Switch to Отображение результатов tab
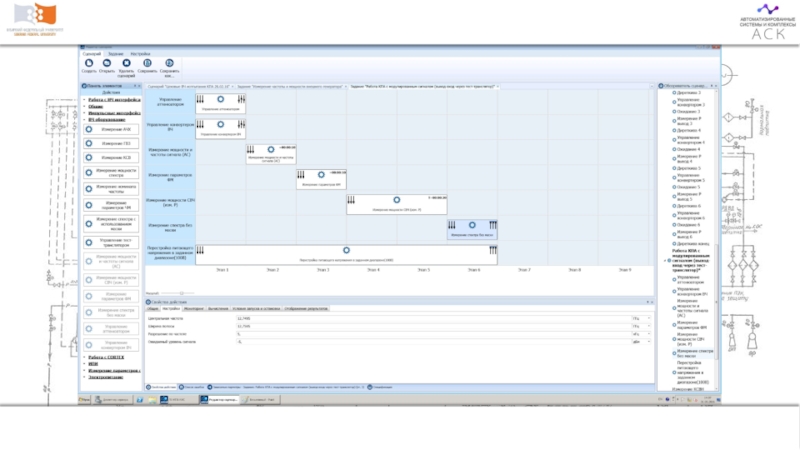Screen dimensions: 800x450 [x=306, y=309]
